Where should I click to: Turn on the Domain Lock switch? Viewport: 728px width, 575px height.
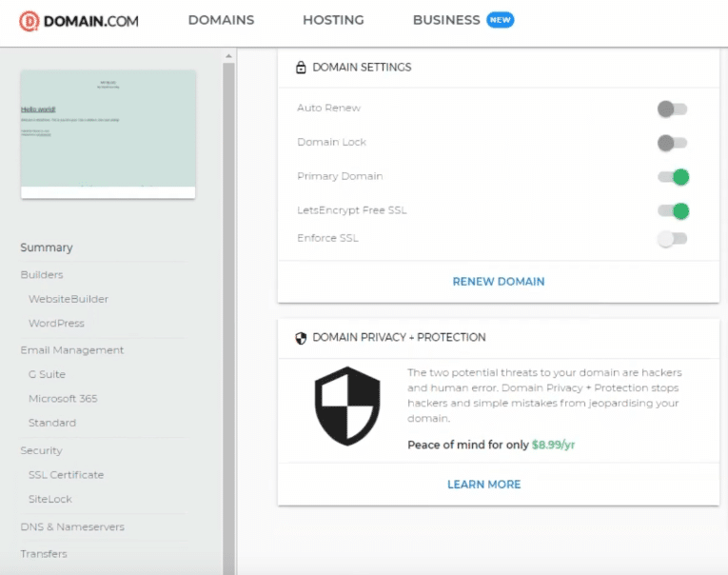[672, 143]
